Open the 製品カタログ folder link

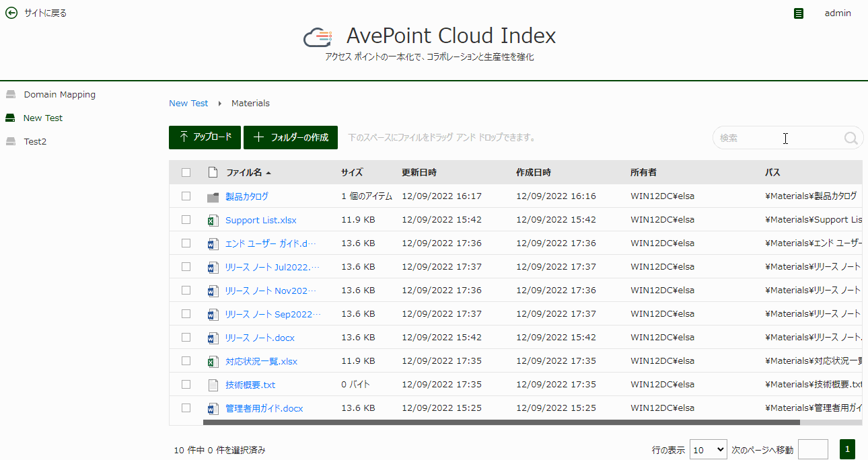click(x=247, y=196)
